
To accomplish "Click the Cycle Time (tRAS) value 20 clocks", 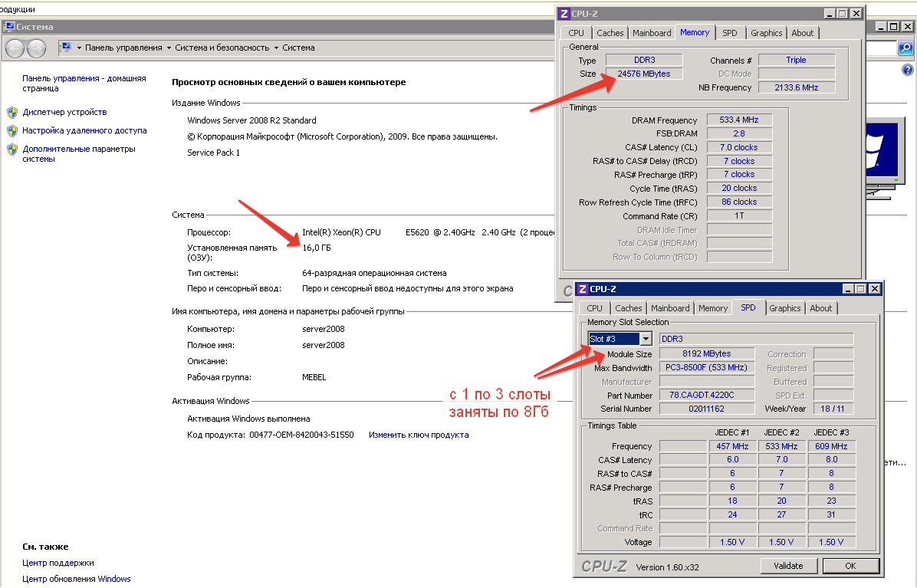I will click(x=739, y=189).
